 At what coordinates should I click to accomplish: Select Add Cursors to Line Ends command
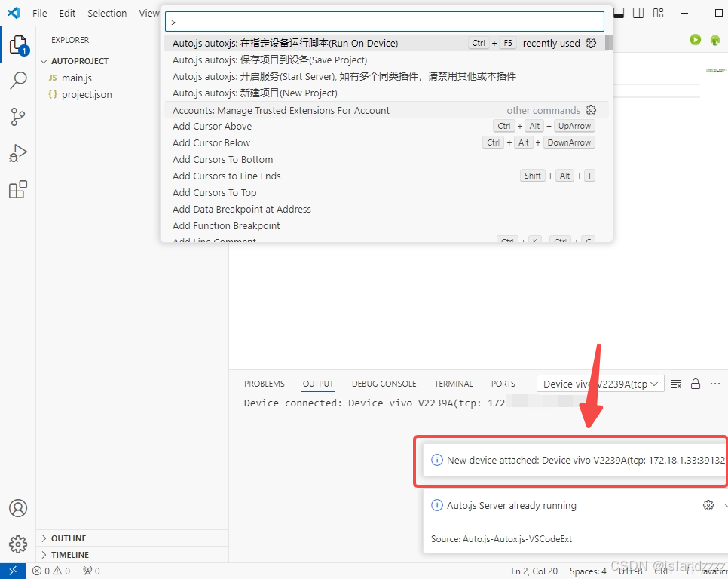[x=385, y=176]
